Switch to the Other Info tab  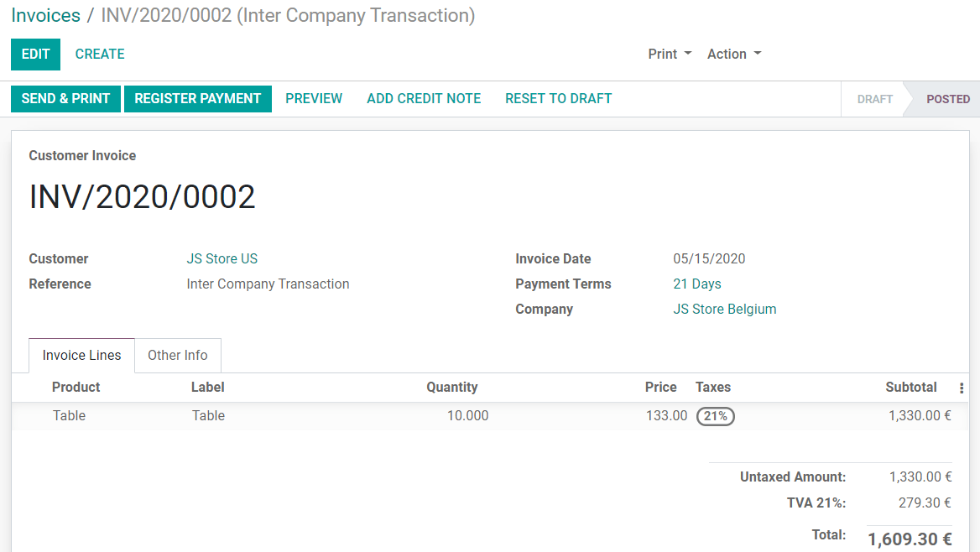click(177, 355)
